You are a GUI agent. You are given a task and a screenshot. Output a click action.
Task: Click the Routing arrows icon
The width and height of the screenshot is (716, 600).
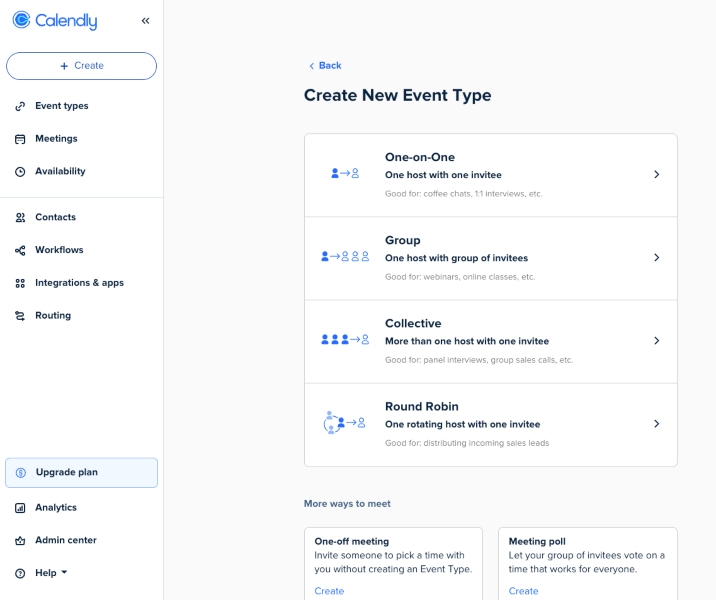[20, 316]
